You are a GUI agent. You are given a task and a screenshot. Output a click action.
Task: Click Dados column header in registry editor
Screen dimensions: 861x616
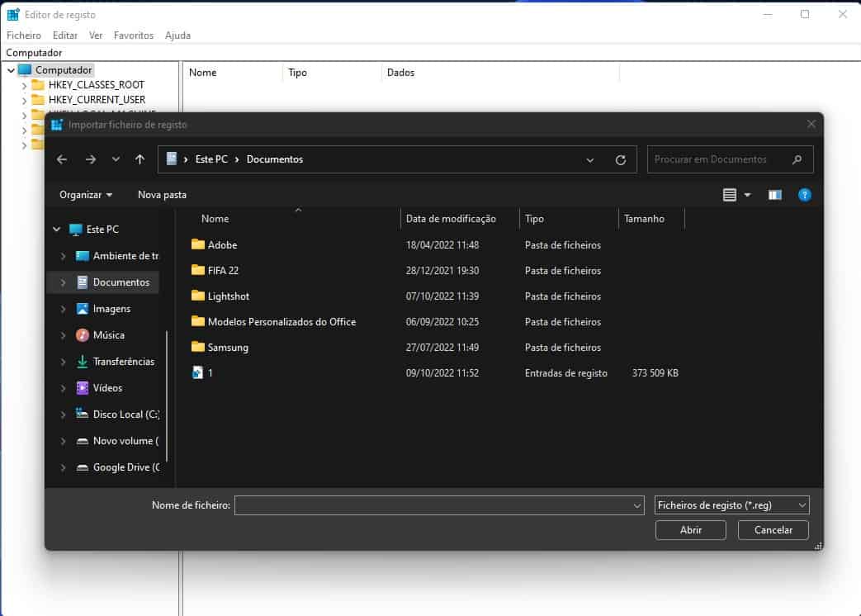click(400, 73)
